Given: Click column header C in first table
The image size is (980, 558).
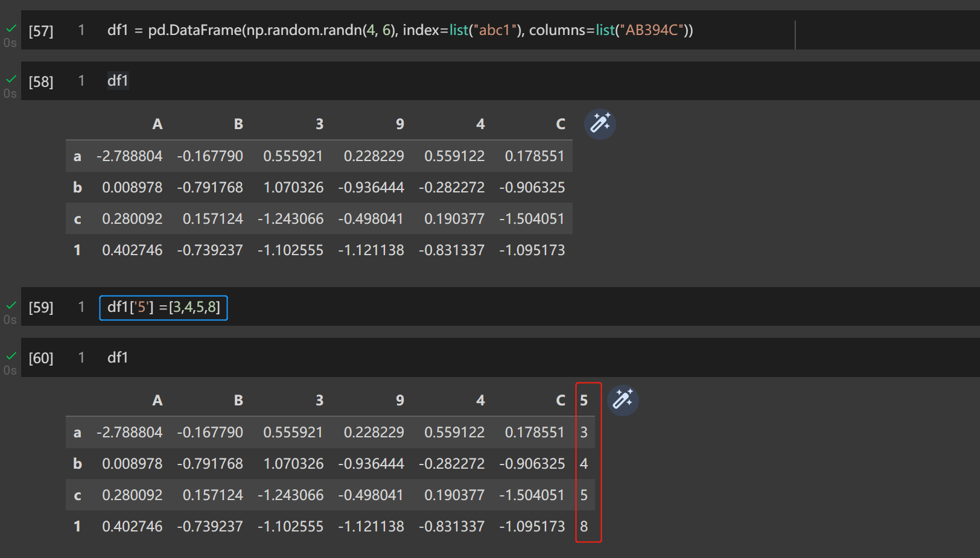Looking at the screenshot, I should pyautogui.click(x=561, y=124).
